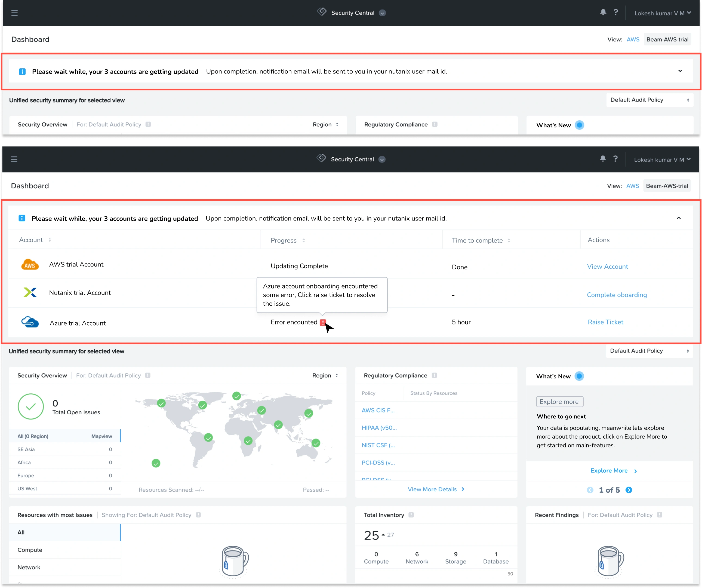The image size is (702, 588).
Task: Click Africa region row
Action: tap(65, 463)
